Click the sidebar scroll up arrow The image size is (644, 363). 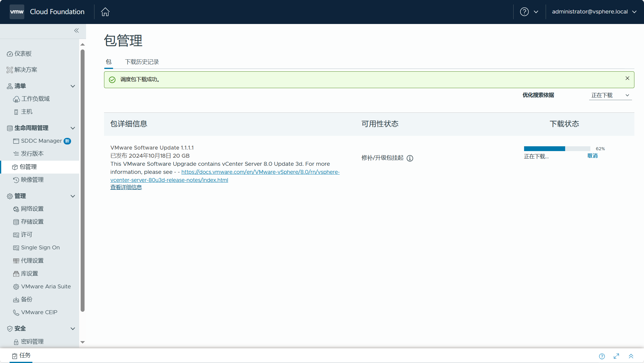pyautogui.click(x=83, y=44)
